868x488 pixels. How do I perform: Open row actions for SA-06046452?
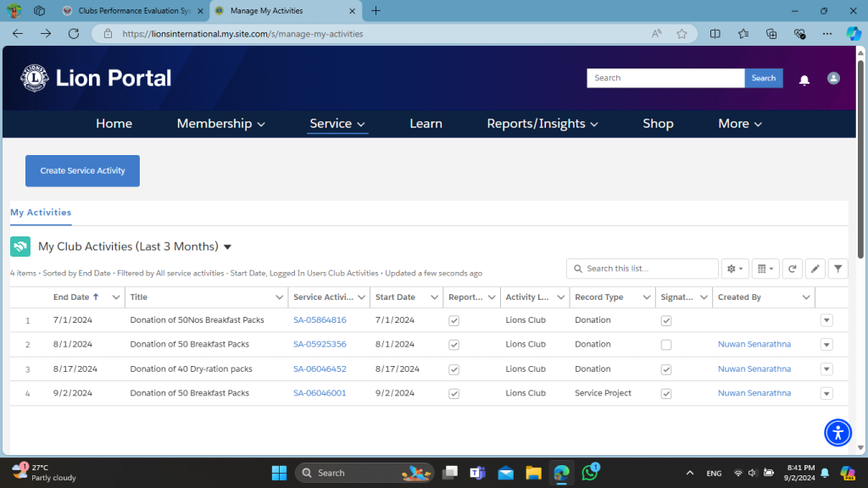pos(826,369)
